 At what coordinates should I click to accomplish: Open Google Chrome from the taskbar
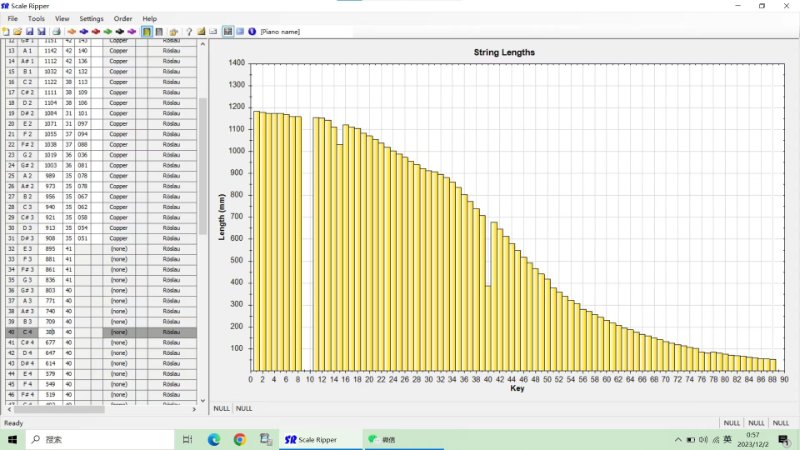point(240,439)
